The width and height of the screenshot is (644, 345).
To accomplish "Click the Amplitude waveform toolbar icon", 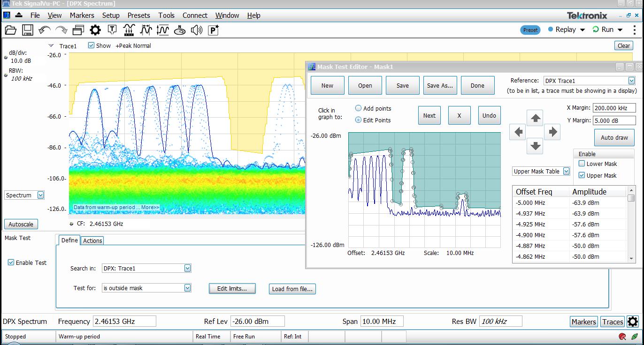I will click(163, 30).
